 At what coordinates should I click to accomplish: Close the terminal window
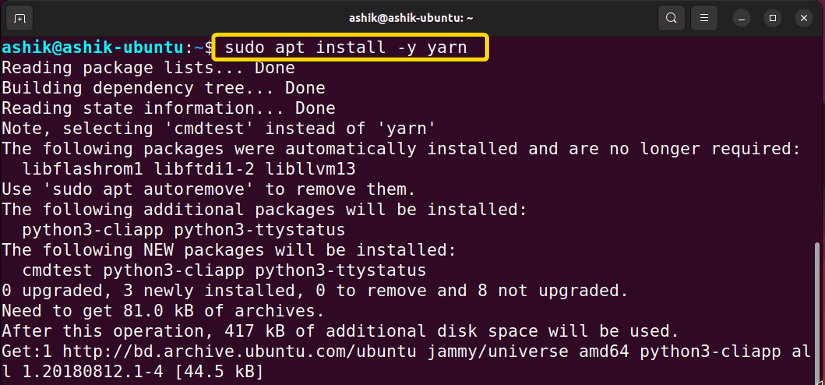804,18
